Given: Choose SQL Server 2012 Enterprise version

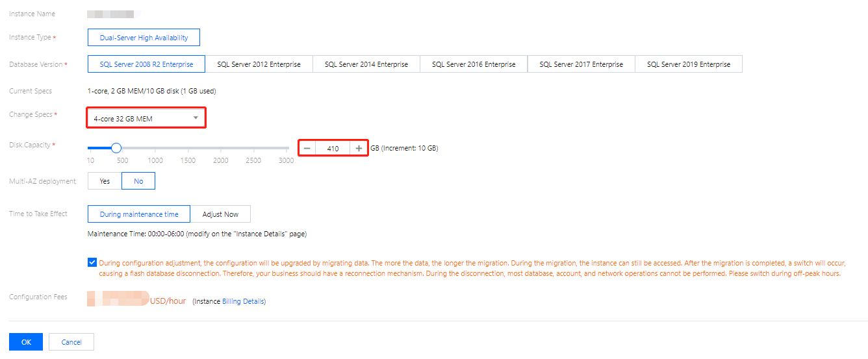Looking at the screenshot, I should (259, 64).
